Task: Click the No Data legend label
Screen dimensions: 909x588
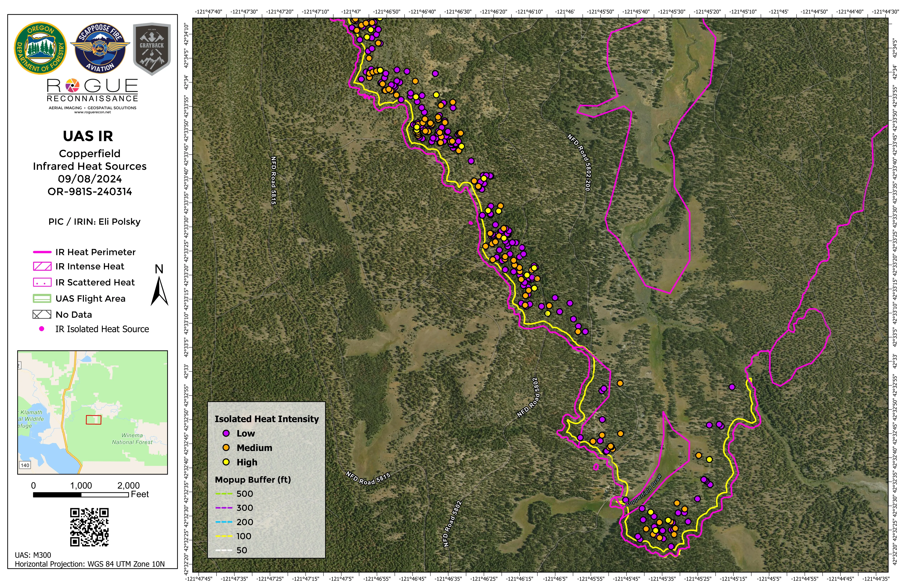Action: click(x=74, y=315)
